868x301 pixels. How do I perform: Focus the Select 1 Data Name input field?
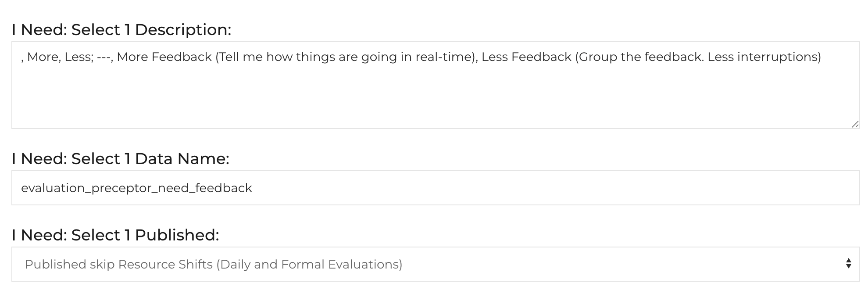pos(435,188)
